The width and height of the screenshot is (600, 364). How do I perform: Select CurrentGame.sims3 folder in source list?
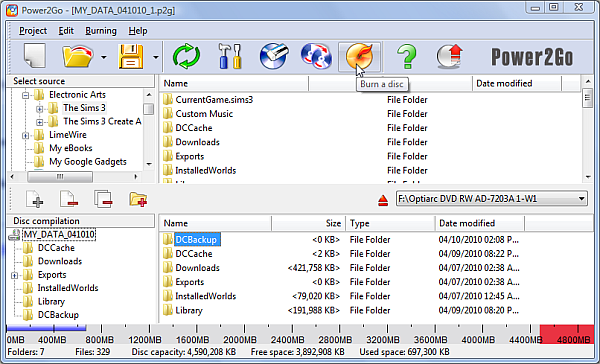(x=214, y=100)
